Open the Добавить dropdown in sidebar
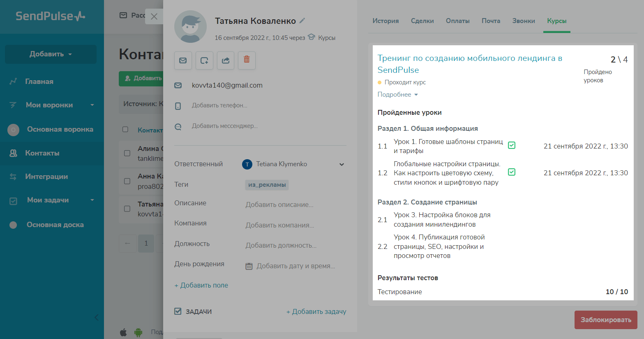644x339 pixels. click(51, 54)
